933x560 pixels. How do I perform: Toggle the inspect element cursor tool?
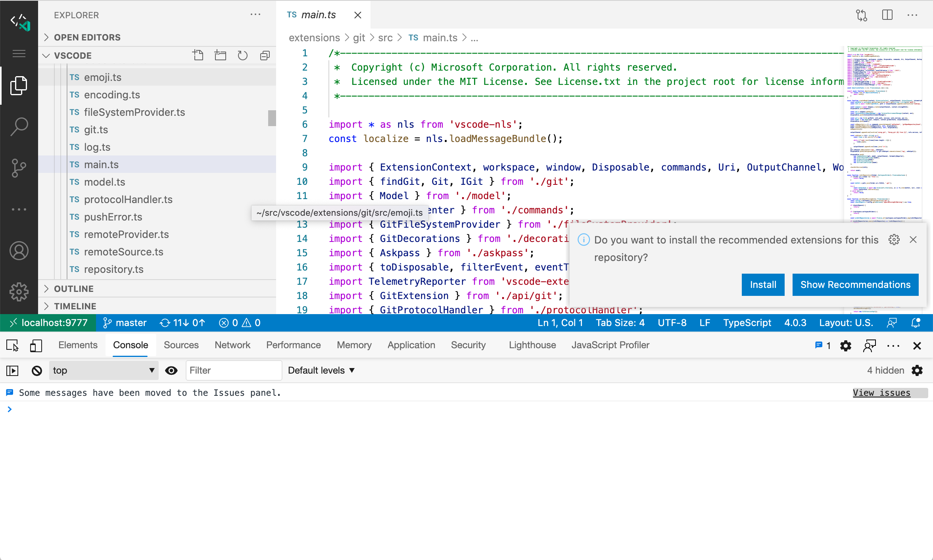pyautogui.click(x=12, y=345)
